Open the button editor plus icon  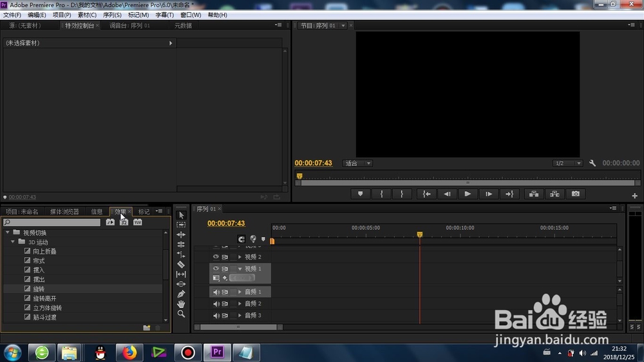click(634, 196)
